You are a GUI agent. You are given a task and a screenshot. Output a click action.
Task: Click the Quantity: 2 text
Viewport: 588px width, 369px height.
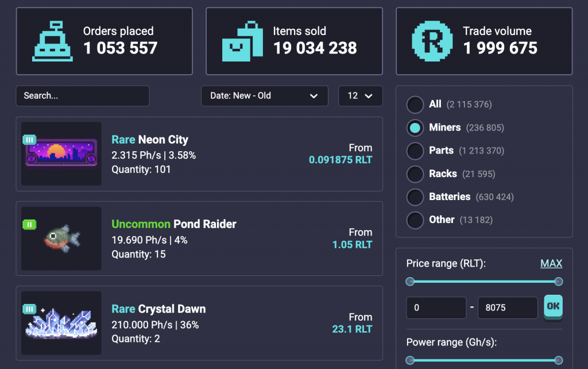tap(136, 339)
